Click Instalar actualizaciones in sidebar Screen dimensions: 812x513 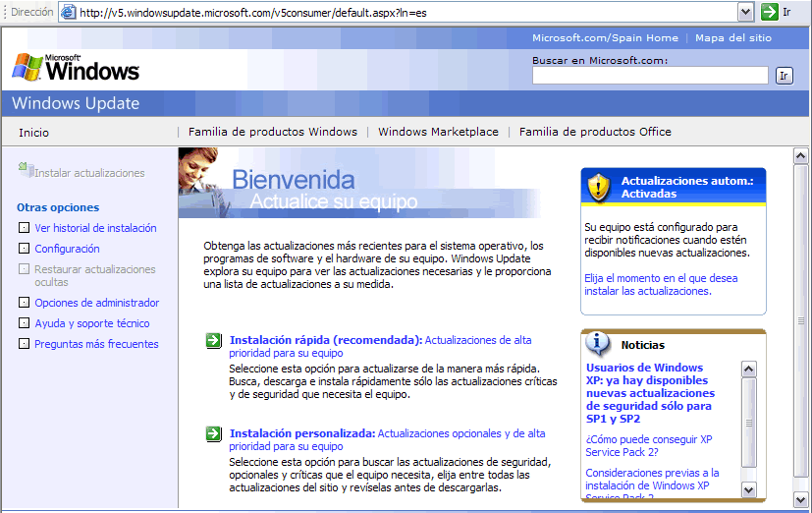pyautogui.click(x=89, y=173)
